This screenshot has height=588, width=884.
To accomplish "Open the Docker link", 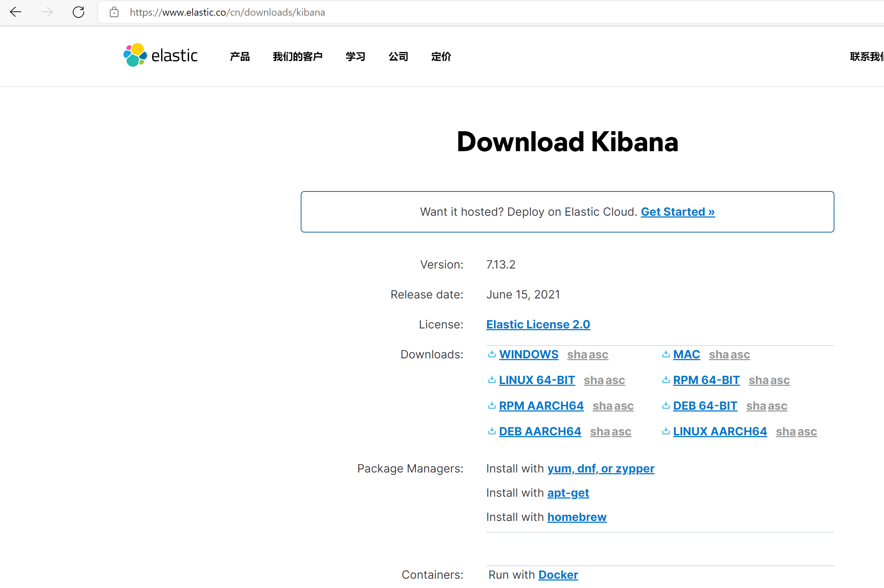I will tap(558, 574).
